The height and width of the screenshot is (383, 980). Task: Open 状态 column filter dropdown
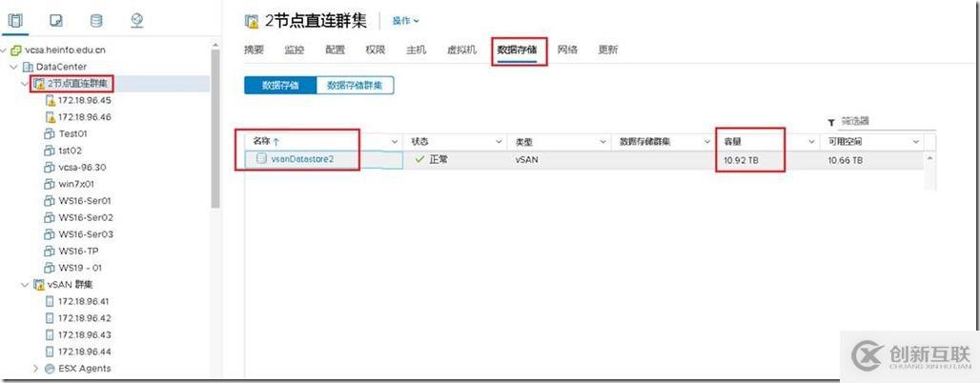coord(499,142)
